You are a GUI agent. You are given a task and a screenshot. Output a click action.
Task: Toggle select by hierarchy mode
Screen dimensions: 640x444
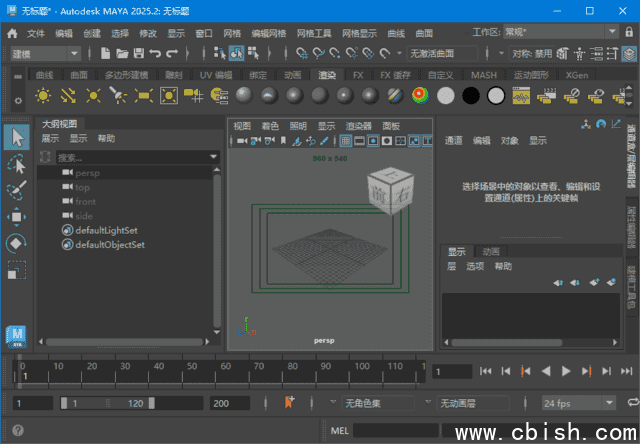click(x=220, y=53)
